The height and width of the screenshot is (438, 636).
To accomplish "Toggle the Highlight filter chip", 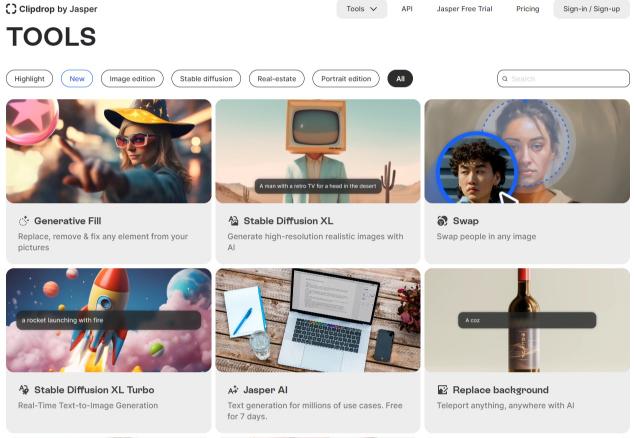I will (30, 78).
